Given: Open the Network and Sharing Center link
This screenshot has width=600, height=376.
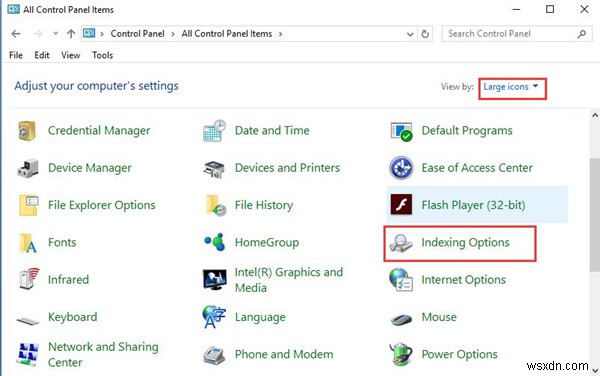Looking at the screenshot, I should point(103,354).
